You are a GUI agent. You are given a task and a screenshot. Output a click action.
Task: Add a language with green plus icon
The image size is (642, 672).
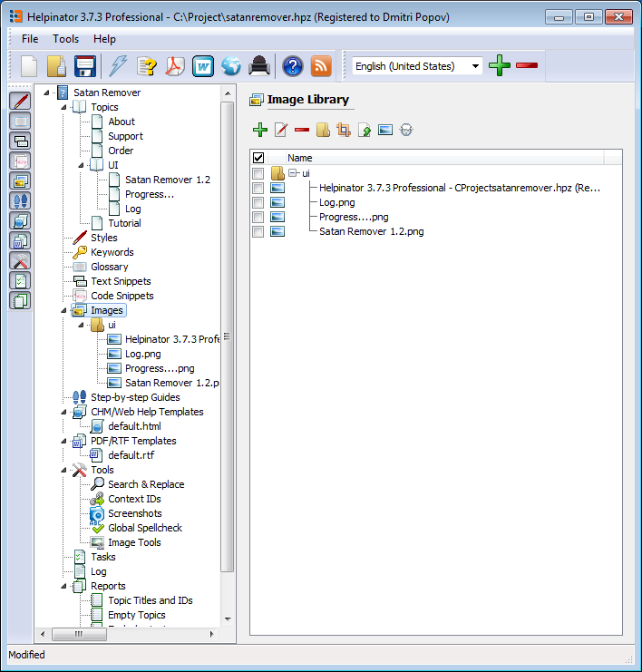500,65
